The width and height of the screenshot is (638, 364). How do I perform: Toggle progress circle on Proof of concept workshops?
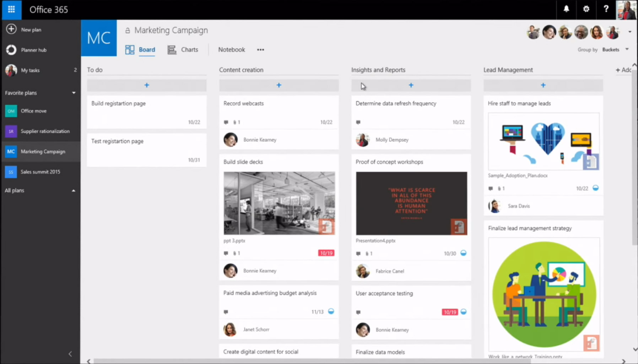[x=463, y=253]
